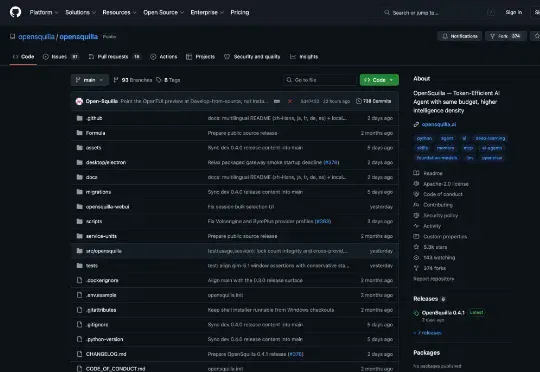Click the mcp topic tag

pos(468,148)
